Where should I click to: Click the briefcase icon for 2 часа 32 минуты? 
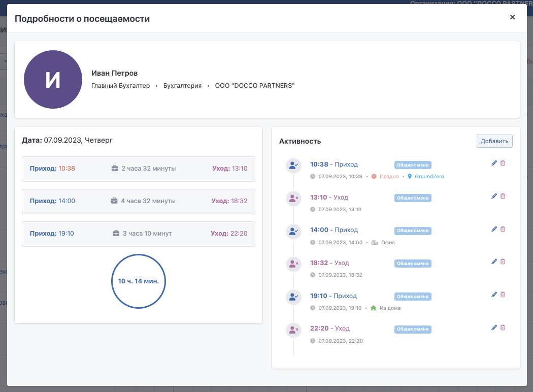(115, 168)
